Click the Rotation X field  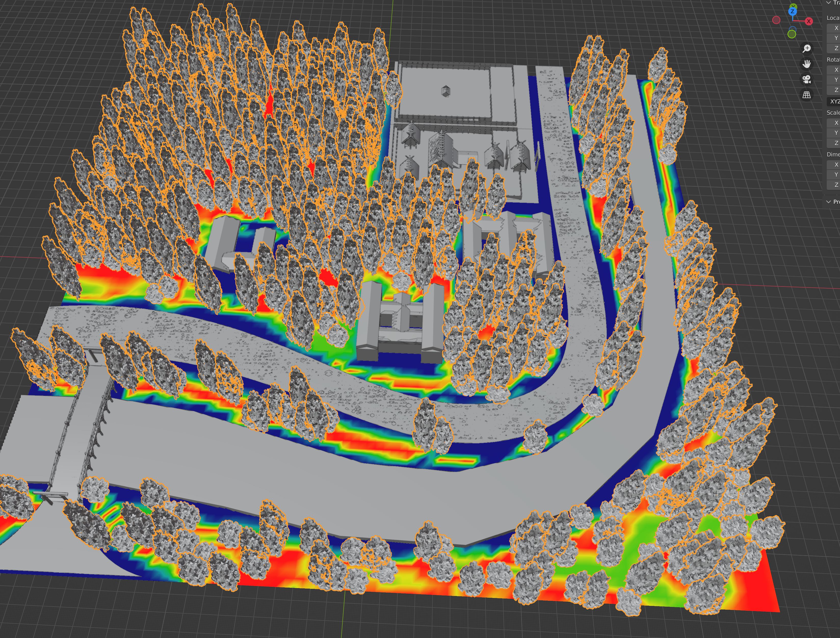point(834,70)
